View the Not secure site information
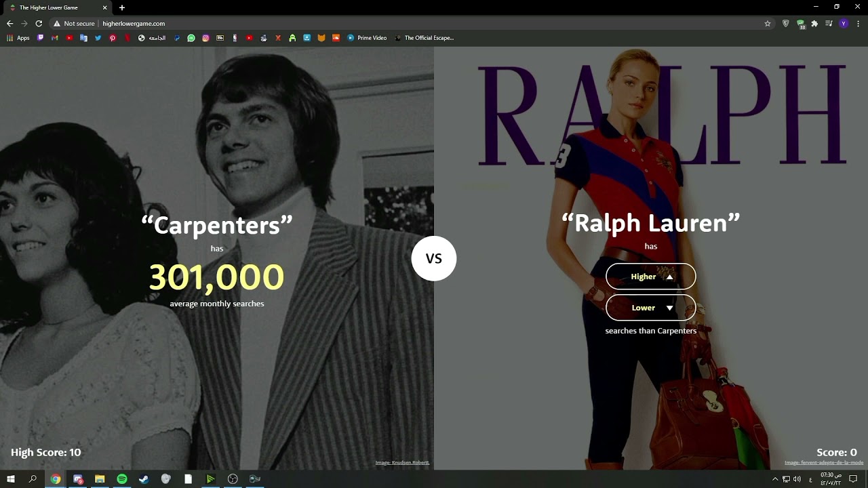The width and height of the screenshot is (868, 488). [x=74, y=23]
